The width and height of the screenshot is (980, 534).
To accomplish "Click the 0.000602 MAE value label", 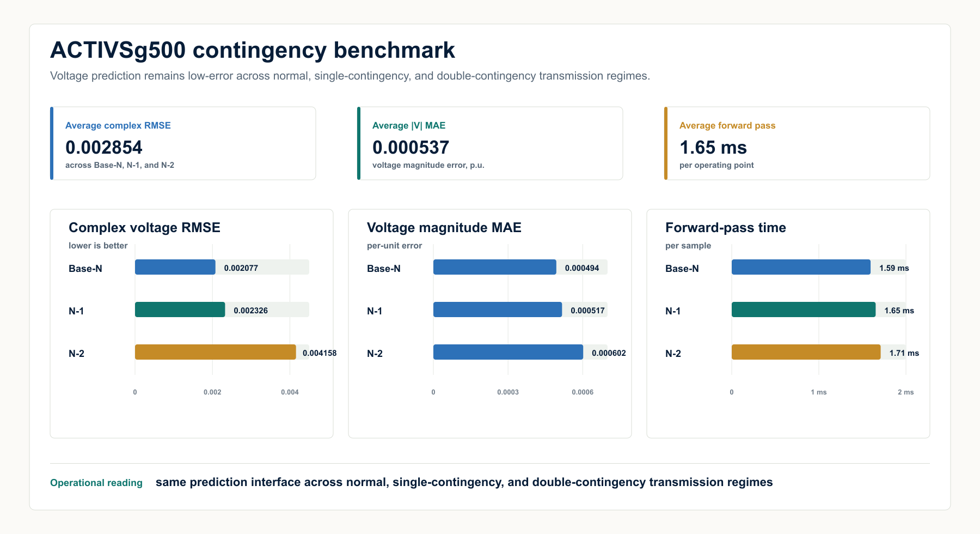I will pos(609,353).
